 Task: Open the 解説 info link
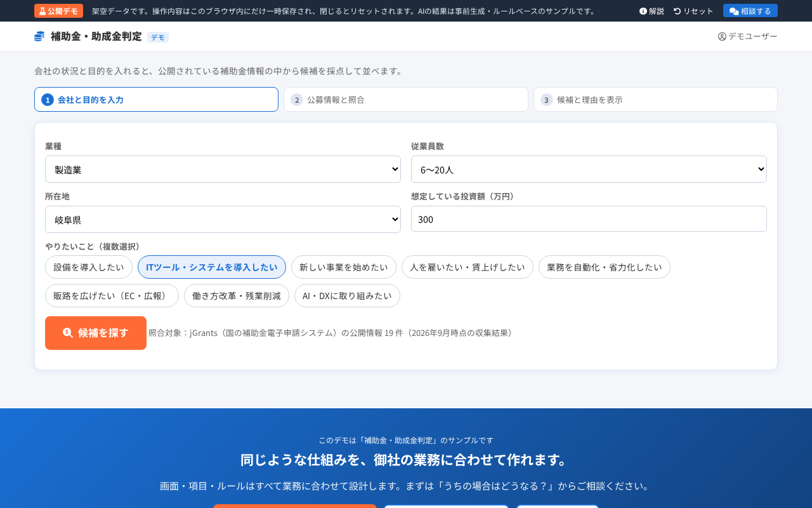click(x=652, y=11)
